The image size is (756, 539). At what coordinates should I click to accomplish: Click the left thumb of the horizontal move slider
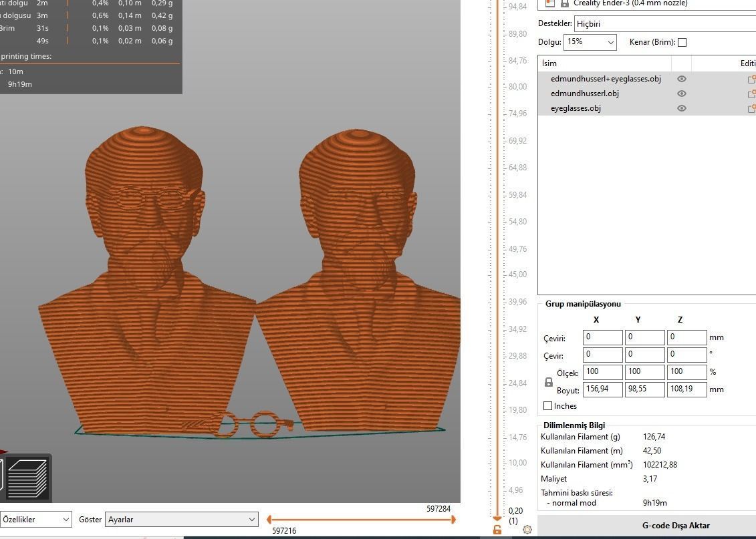(x=269, y=519)
